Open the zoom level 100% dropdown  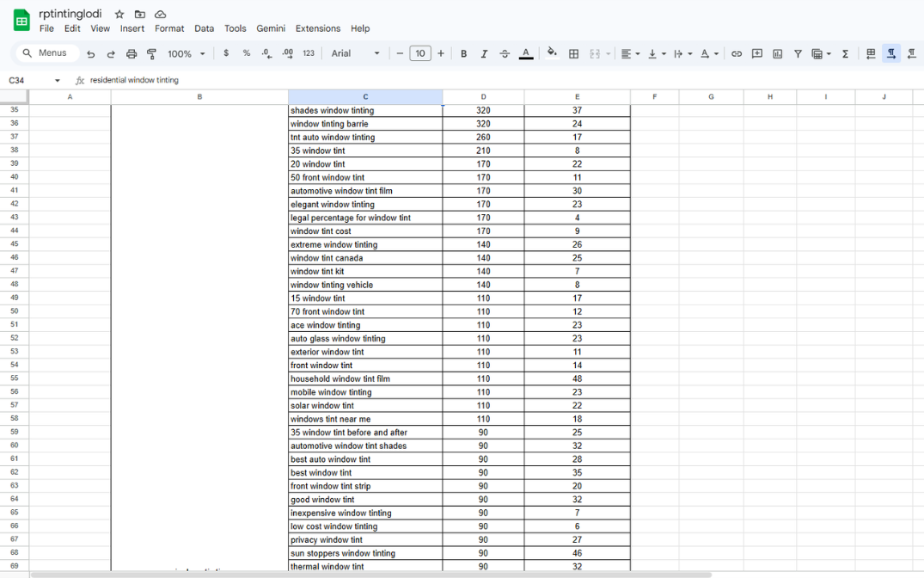(187, 53)
